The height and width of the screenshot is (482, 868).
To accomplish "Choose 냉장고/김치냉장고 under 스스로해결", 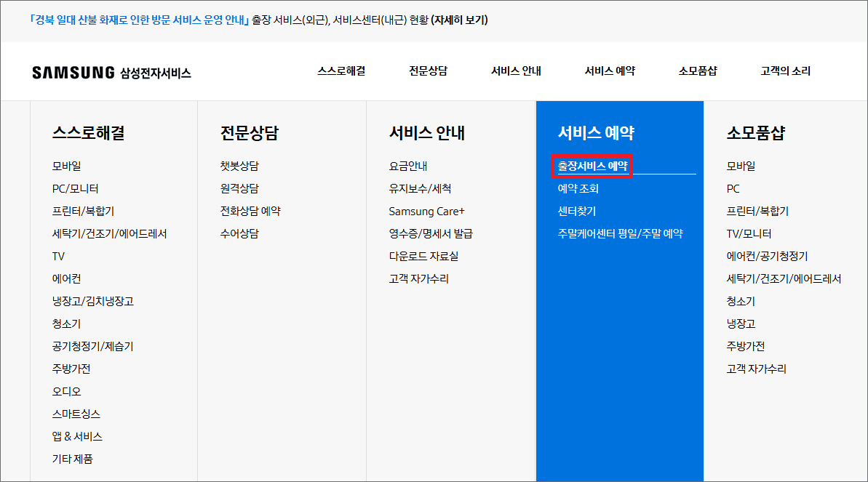I will (93, 301).
